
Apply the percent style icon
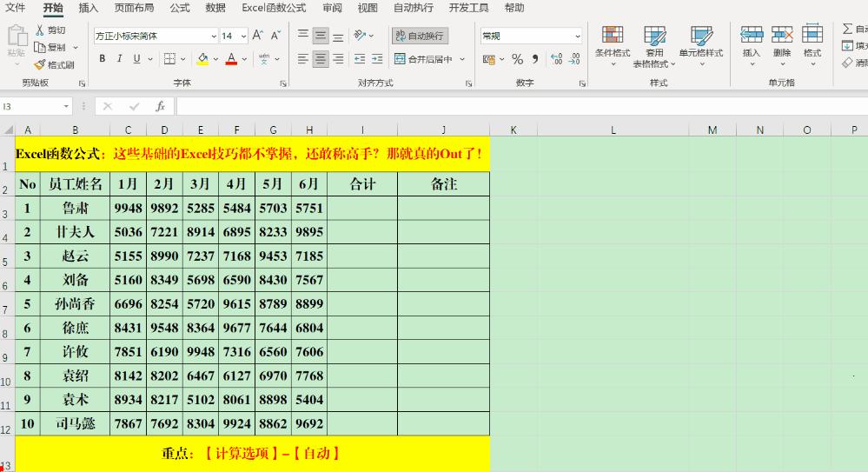click(518, 59)
